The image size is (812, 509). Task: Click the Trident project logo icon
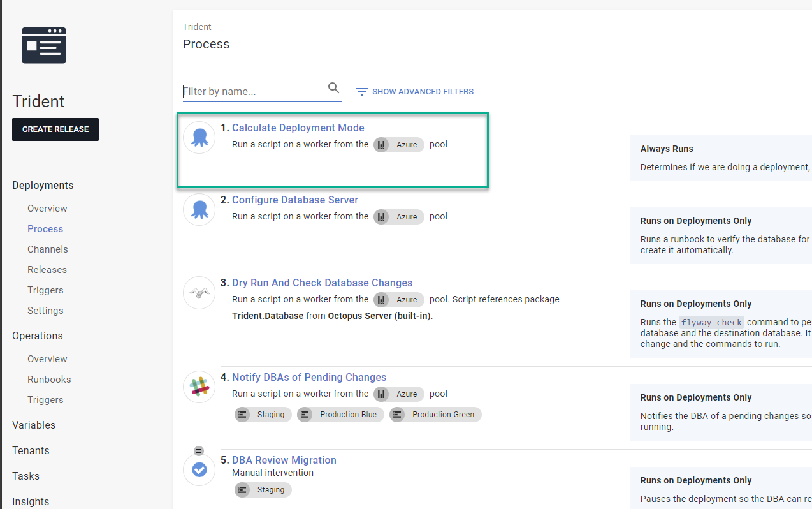(43, 45)
